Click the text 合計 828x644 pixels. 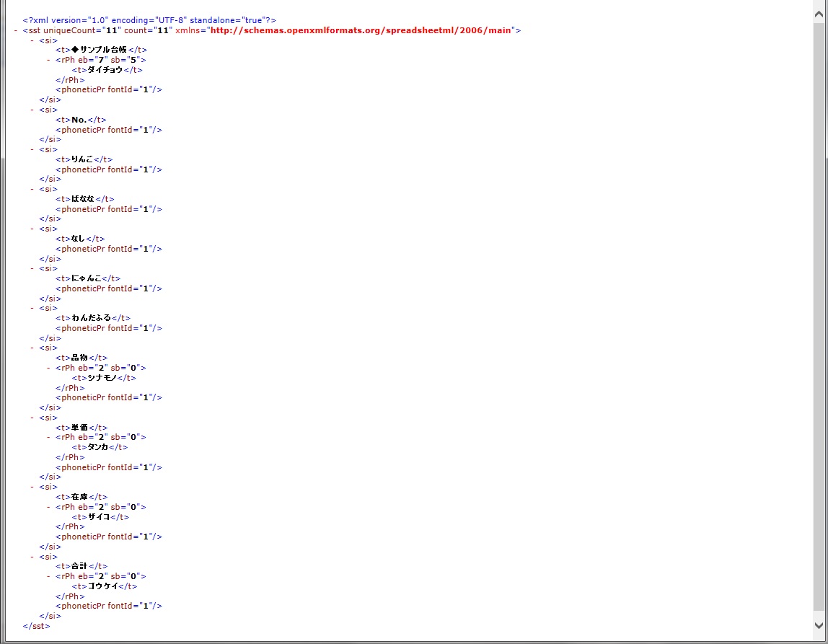click(x=79, y=566)
